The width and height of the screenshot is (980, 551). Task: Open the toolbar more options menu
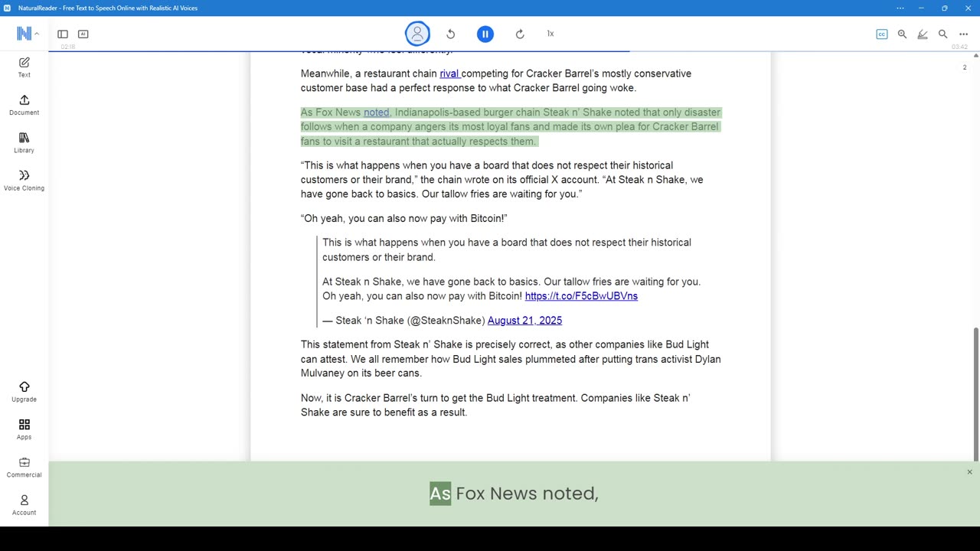[964, 34]
